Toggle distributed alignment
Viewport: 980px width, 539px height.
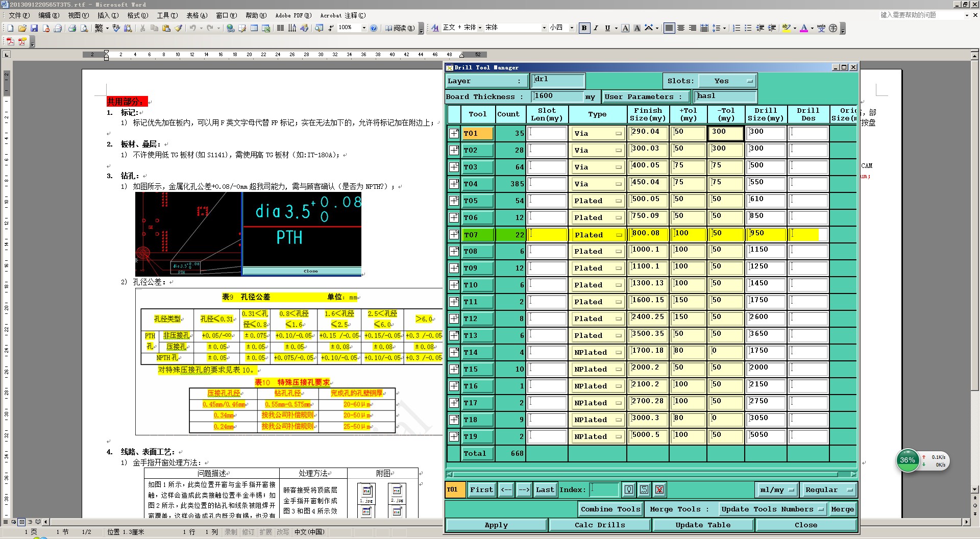click(704, 28)
